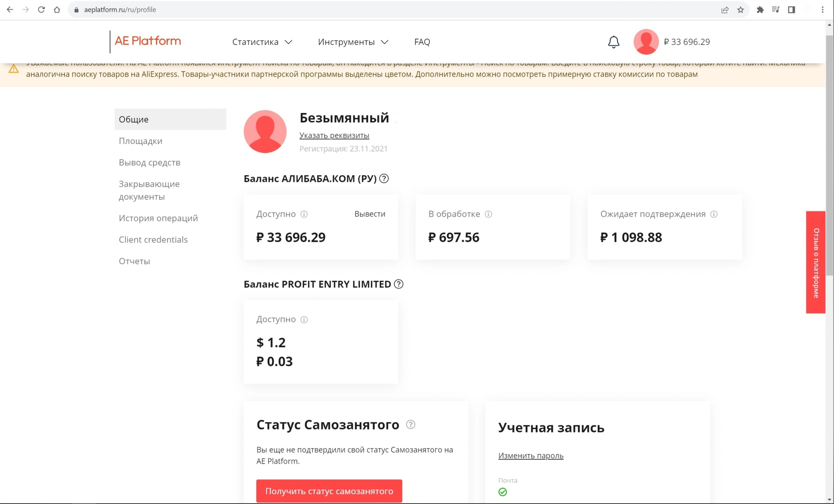Click the large profile avatar picture
The image size is (834, 504).
pos(265,132)
